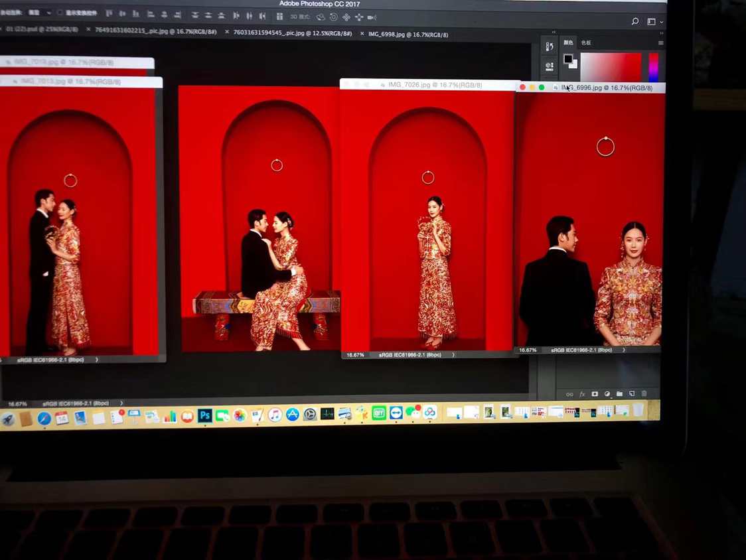Click the 3D rotate mode icon
This screenshot has width=746, height=560.
tap(321, 17)
